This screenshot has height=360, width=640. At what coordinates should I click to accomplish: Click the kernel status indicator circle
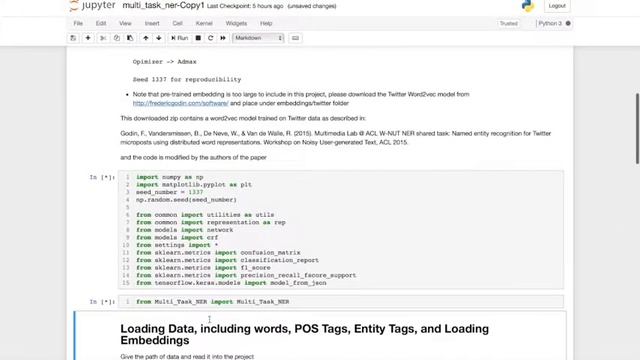(x=568, y=23)
